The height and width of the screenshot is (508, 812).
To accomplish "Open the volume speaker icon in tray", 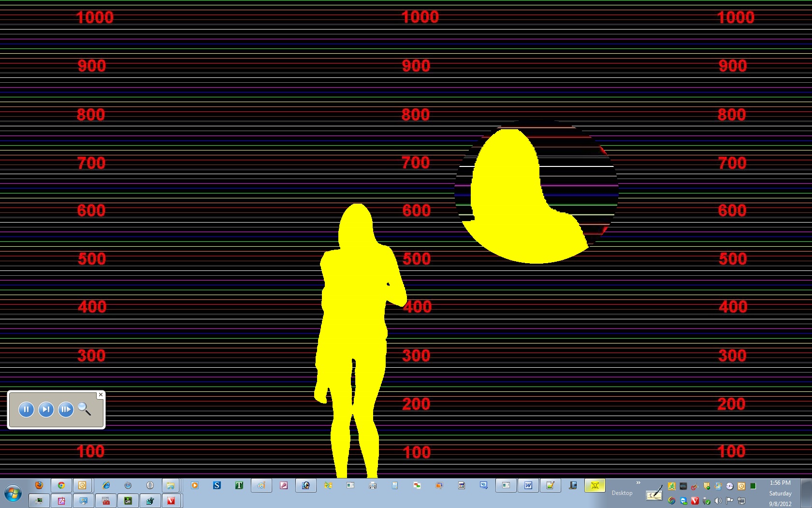I will (x=718, y=501).
